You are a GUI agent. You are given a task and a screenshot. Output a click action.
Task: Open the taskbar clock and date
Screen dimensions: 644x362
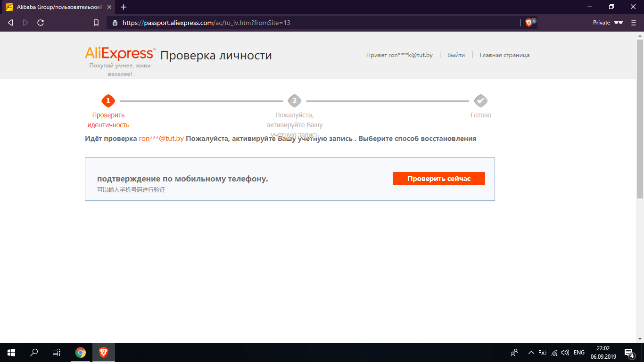point(603,353)
